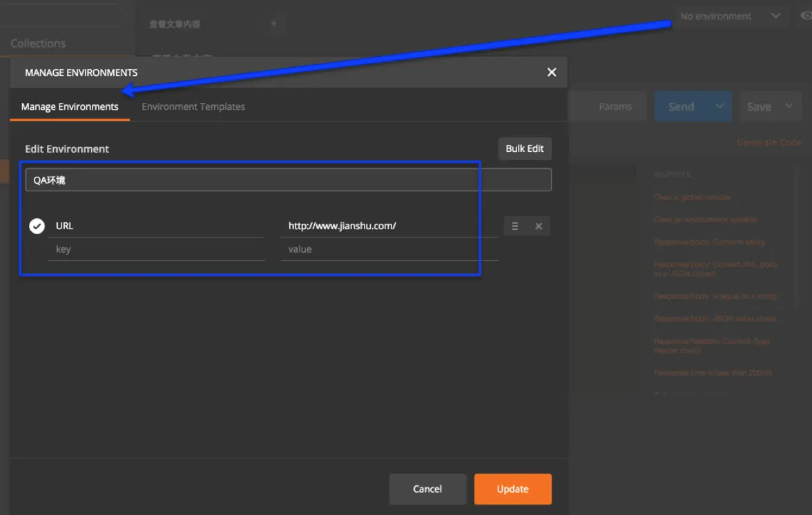Image resolution: width=812 pixels, height=515 pixels.
Task: Close the Manage Environments dialog
Action: pos(552,72)
